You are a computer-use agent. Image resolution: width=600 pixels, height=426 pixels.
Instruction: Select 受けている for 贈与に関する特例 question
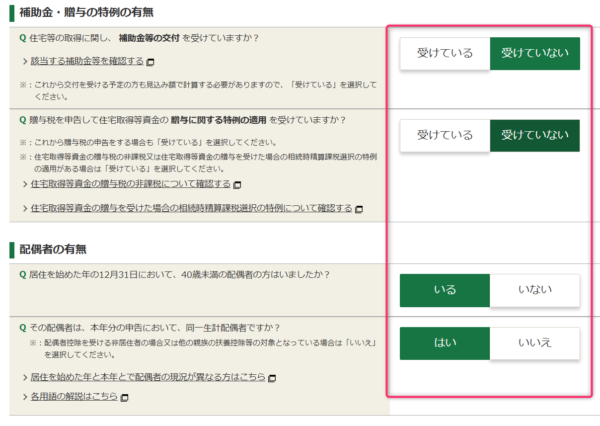445,135
